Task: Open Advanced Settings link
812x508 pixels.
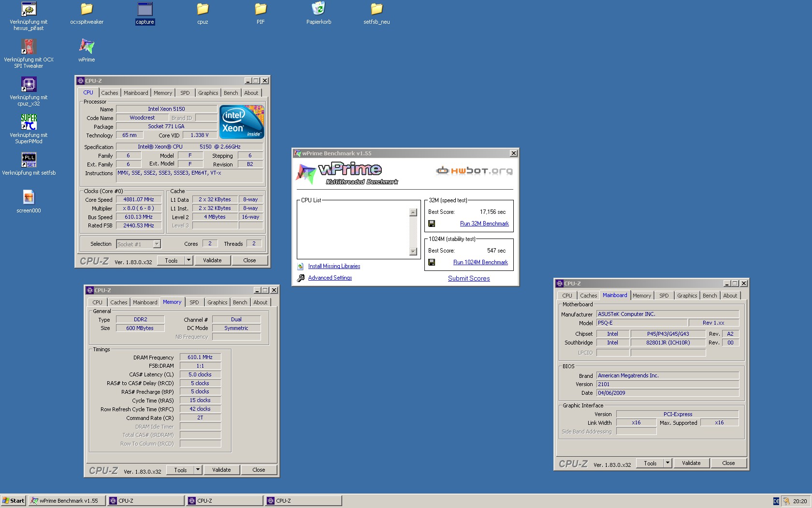Action: 330,278
